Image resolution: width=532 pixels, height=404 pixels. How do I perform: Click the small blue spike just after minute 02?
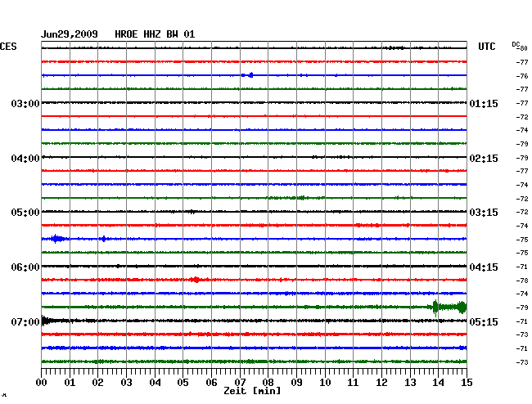tap(103, 239)
